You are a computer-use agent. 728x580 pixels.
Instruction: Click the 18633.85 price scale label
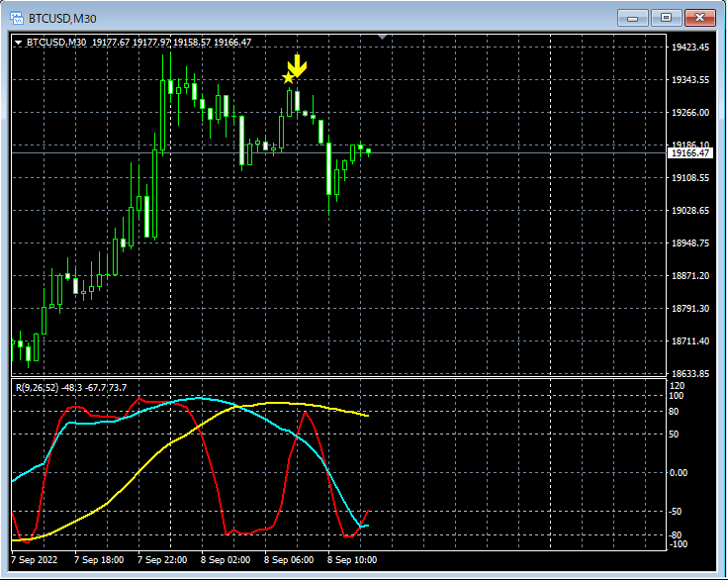(690, 374)
